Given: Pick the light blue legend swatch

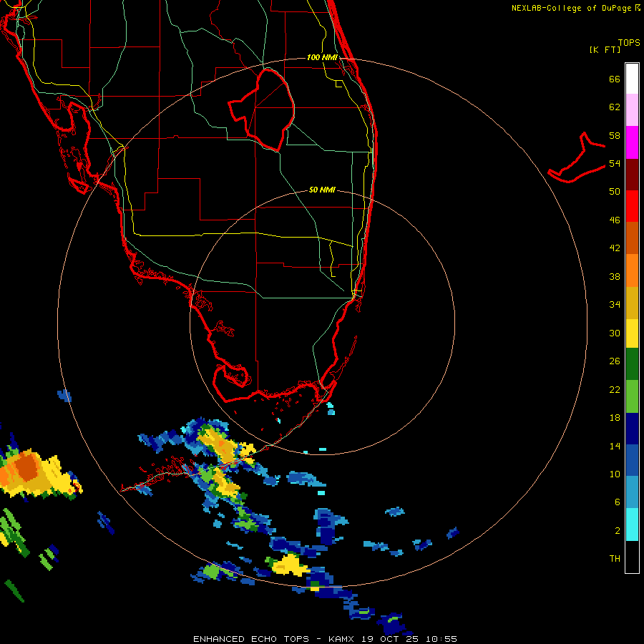Looking at the screenshot, I should pyautogui.click(x=632, y=492).
